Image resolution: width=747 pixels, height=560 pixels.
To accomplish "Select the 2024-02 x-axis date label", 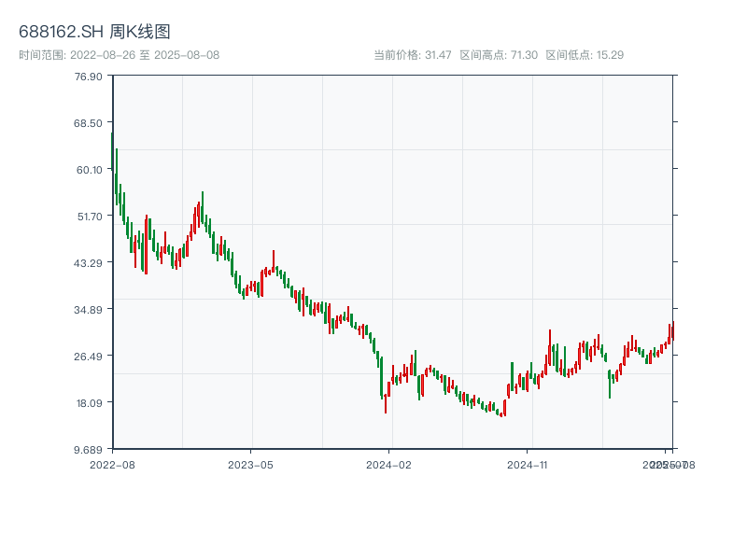I will tap(389, 464).
